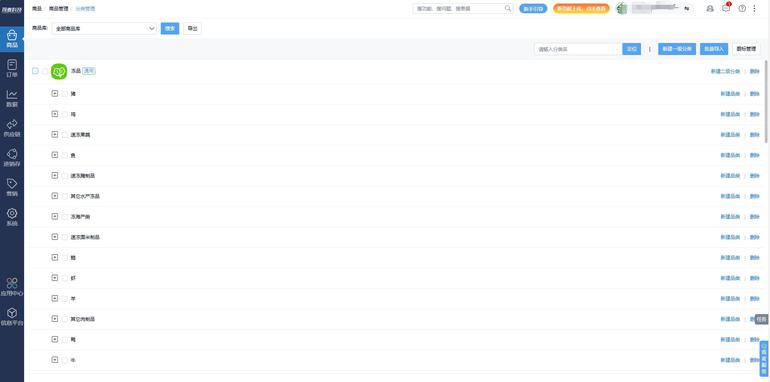Click the 商品管理 breadcrumb item
This screenshot has height=382, width=770.
tap(58, 9)
